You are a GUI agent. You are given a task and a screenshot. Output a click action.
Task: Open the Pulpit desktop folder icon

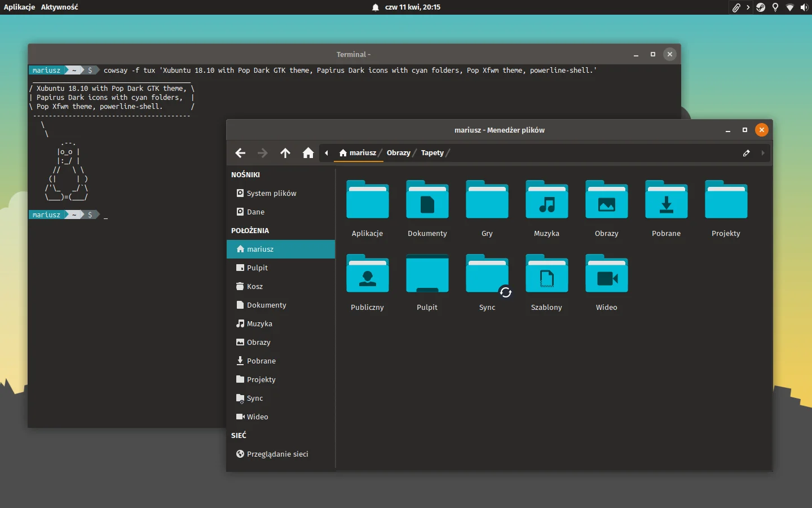click(x=427, y=273)
